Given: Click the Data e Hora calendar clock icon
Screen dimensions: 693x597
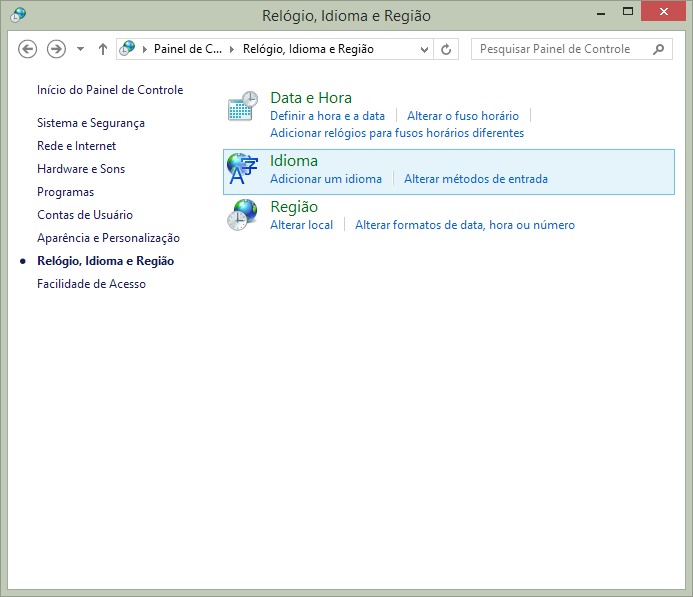Looking at the screenshot, I should tap(242, 107).
